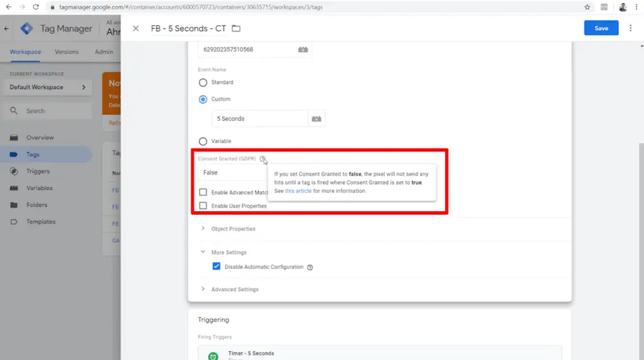Uncheck Disable Automatic Configuration
The image size is (644, 360).
click(x=216, y=266)
